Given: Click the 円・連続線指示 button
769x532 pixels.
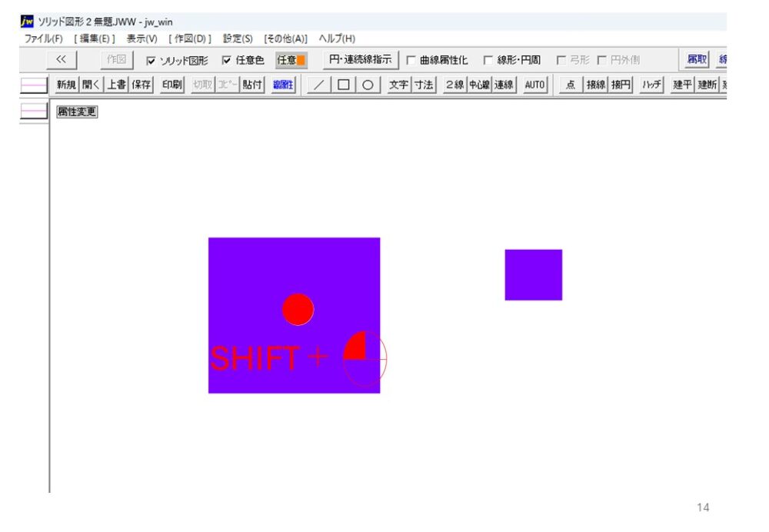Looking at the screenshot, I should point(360,60).
